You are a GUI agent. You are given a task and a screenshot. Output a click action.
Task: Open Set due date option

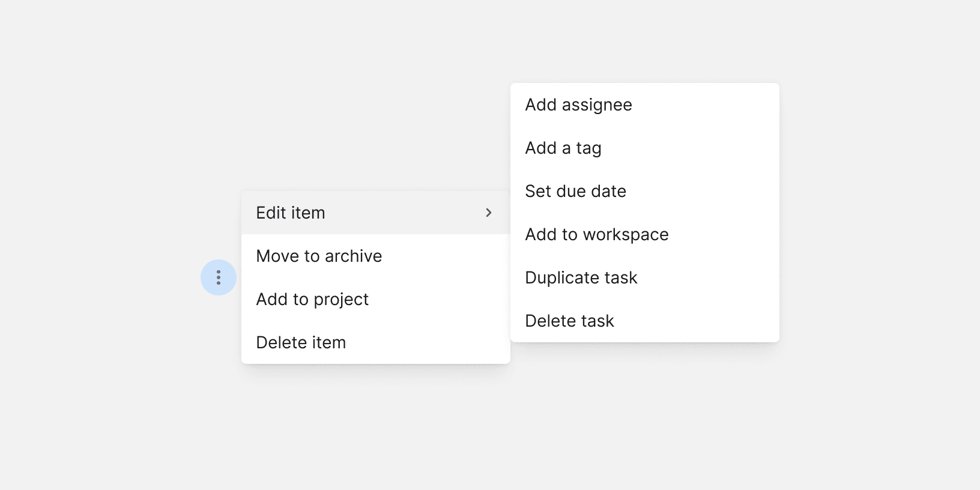(x=575, y=191)
